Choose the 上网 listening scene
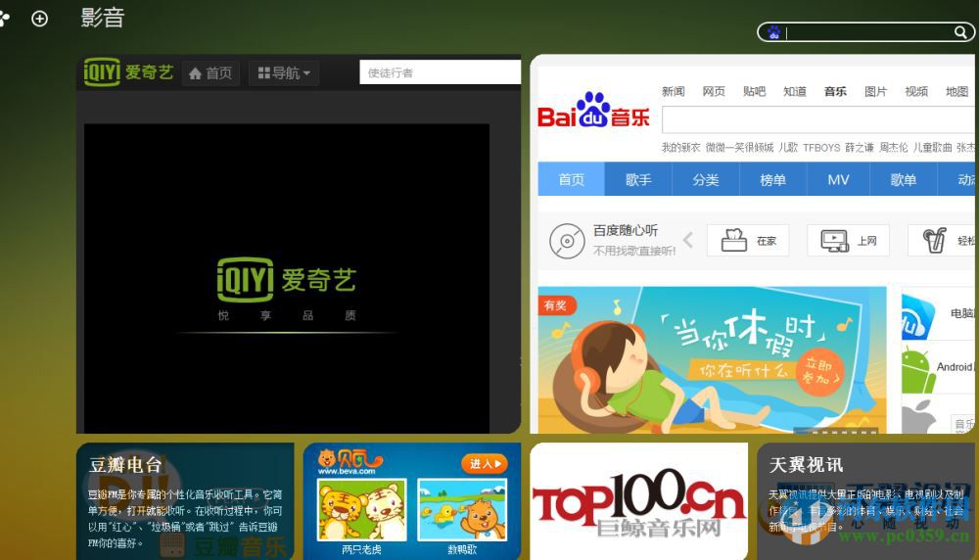The image size is (979, 560). [x=848, y=241]
